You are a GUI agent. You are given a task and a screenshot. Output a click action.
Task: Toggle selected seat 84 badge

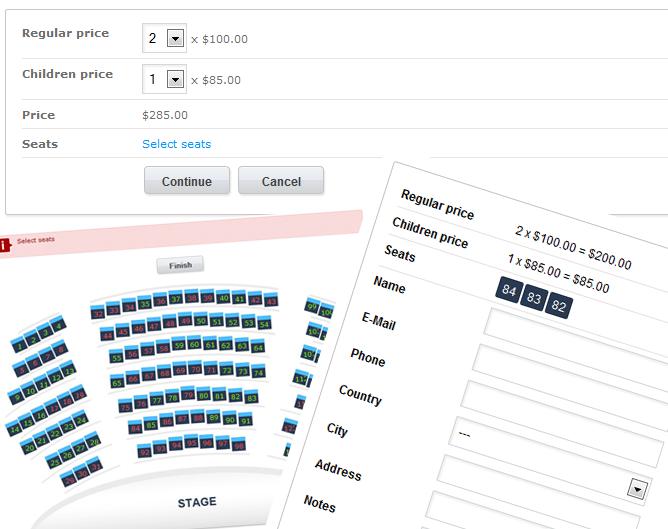click(x=509, y=290)
